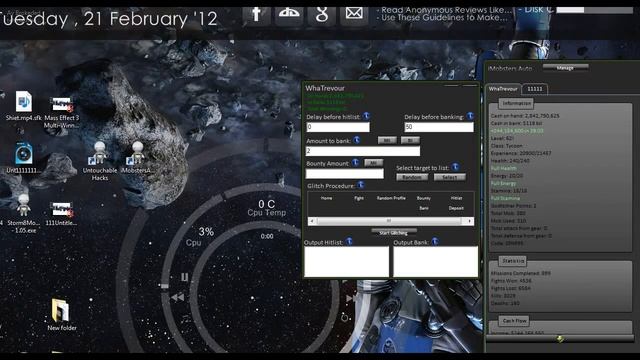Click the 'Class: Tycoon' line

pos(507,146)
